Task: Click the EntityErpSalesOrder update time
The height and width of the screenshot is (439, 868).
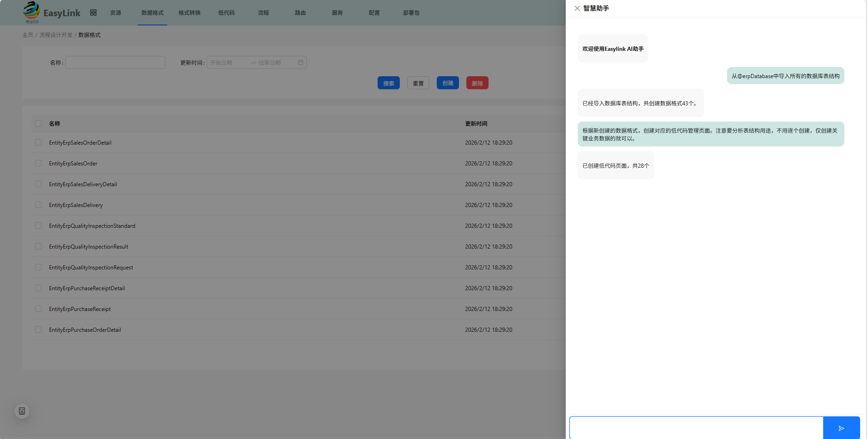Action: click(489, 164)
